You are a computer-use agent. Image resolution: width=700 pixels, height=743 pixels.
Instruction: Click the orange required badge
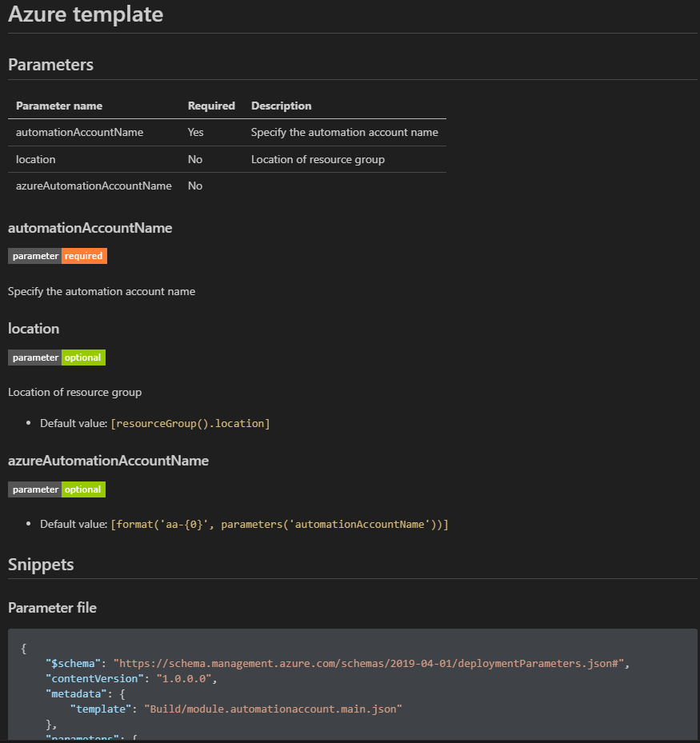tap(84, 256)
